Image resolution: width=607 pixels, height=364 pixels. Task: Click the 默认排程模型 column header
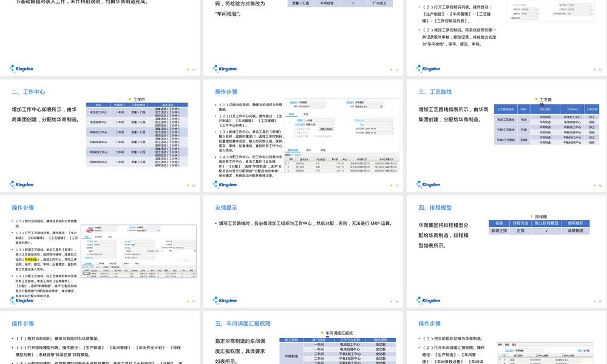(x=546, y=223)
